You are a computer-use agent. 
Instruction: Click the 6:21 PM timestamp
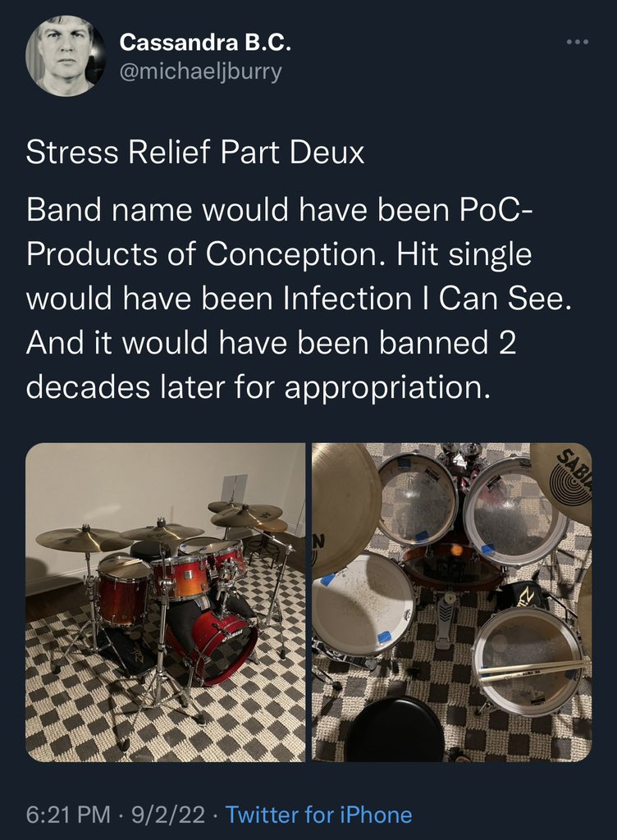pos(68,815)
